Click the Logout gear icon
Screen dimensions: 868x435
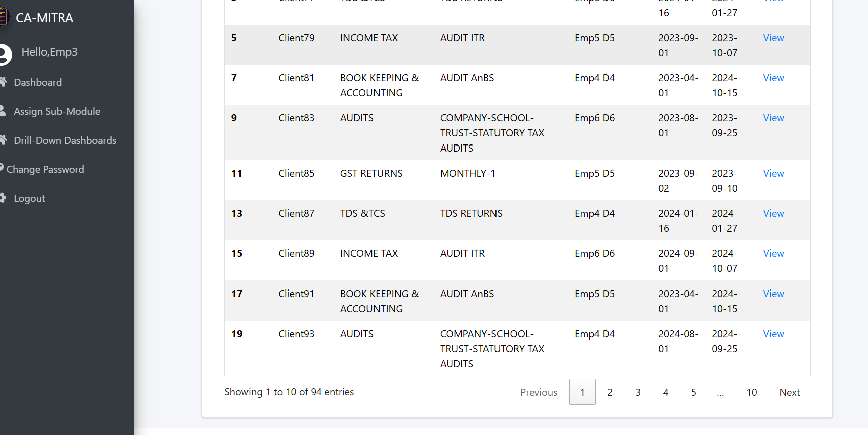pos(3,198)
